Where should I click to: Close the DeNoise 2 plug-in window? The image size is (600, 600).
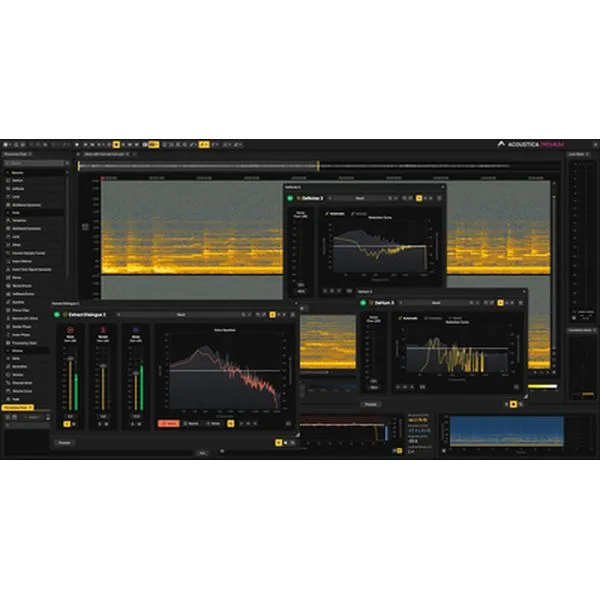[x=443, y=187]
